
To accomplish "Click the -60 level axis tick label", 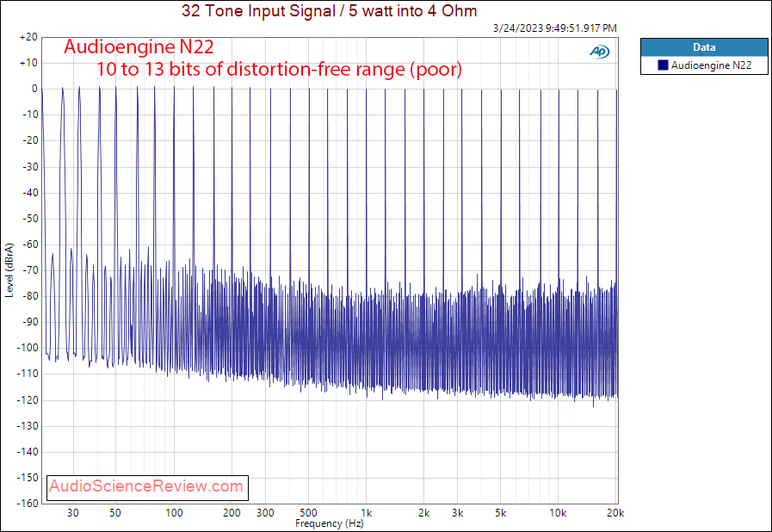I will (x=30, y=244).
